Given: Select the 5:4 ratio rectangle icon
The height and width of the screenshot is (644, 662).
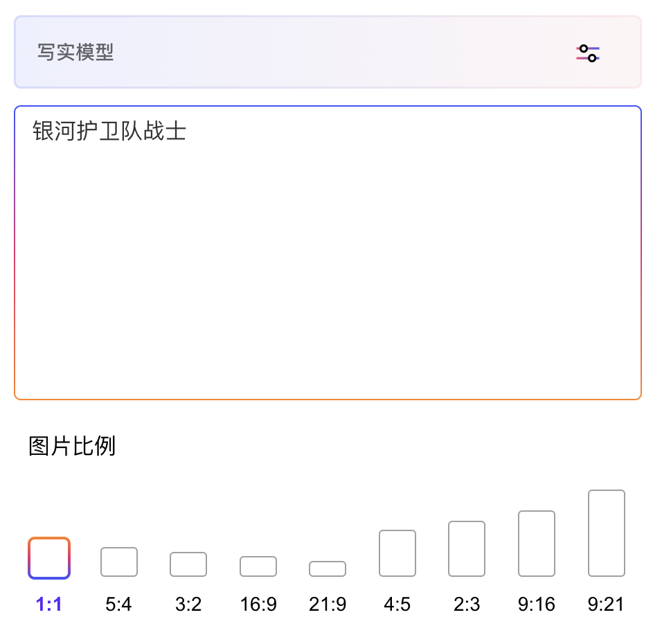Looking at the screenshot, I should (x=119, y=562).
